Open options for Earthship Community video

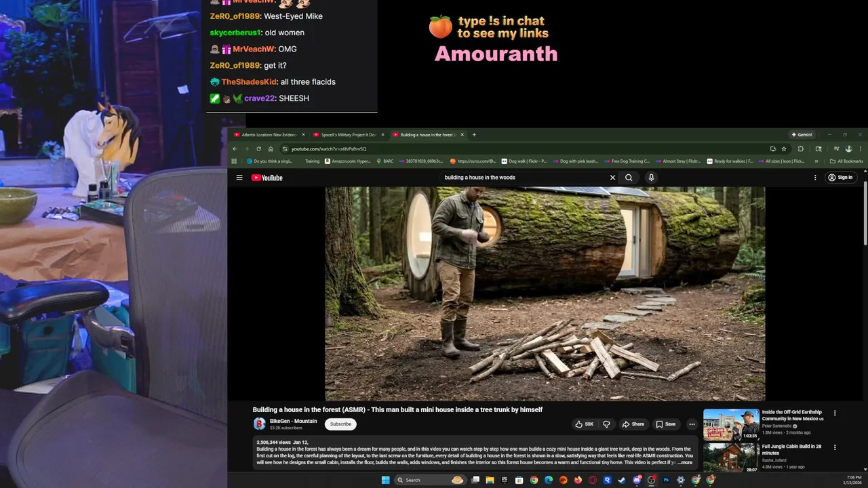point(835,413)
